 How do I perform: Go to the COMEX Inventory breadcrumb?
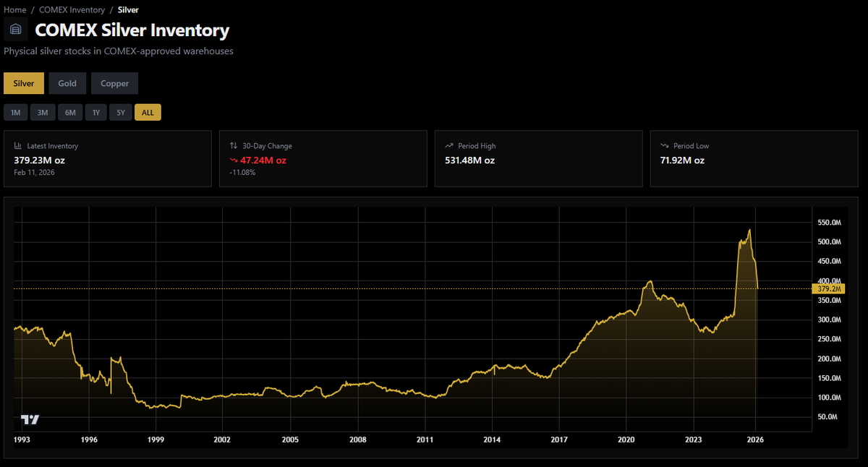pos(72,10)
